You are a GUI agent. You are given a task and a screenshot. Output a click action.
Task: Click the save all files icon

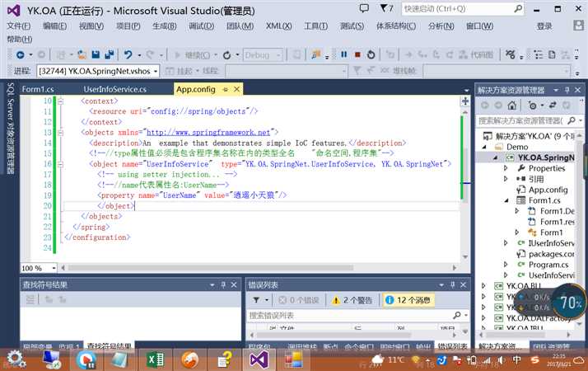110,54
